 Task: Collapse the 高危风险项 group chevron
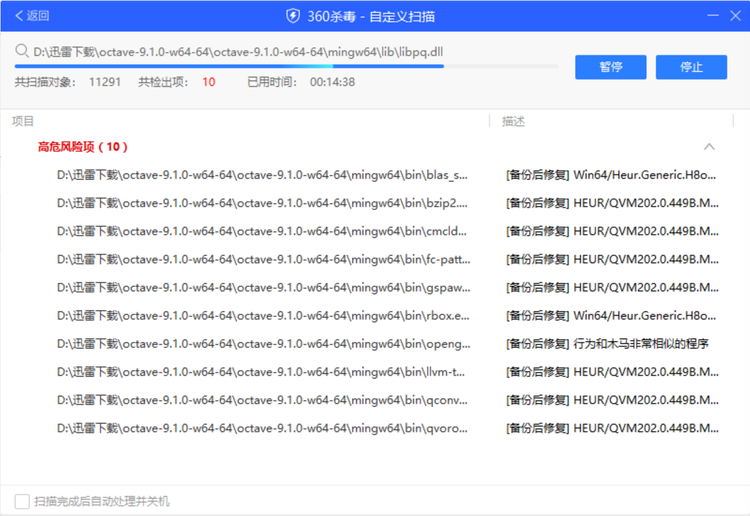coord(709,147)
